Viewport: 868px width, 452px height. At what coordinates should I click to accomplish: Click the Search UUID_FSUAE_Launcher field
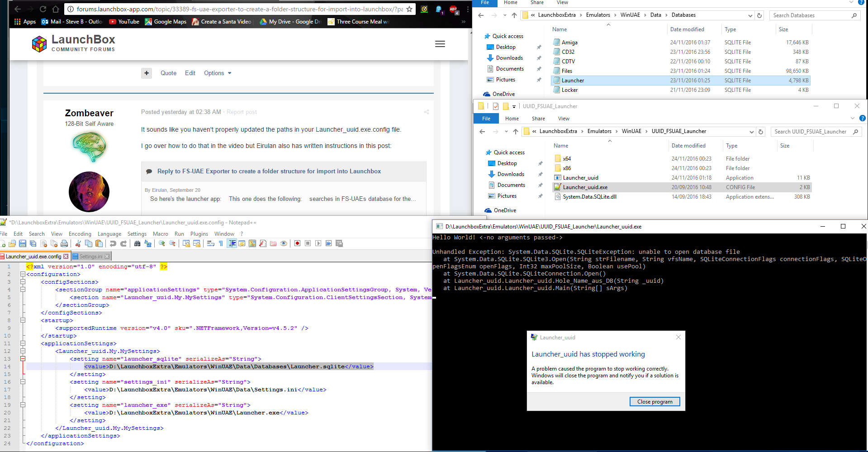tap(810, 132)
